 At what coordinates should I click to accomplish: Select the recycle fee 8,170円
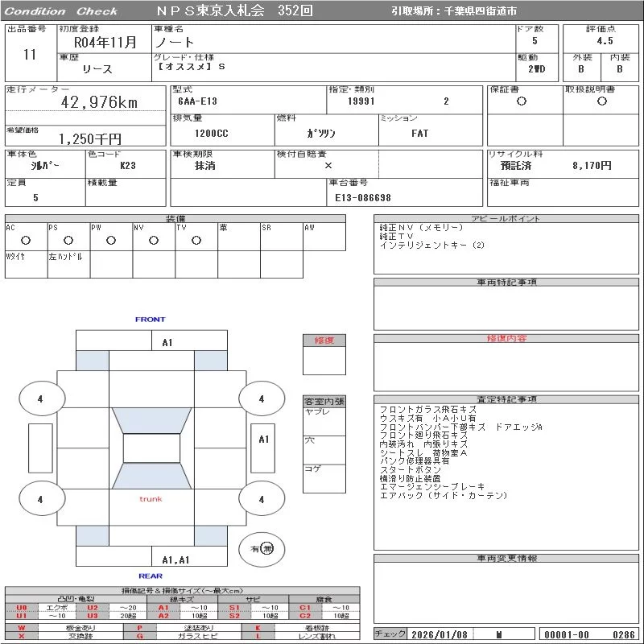[592, 166]
